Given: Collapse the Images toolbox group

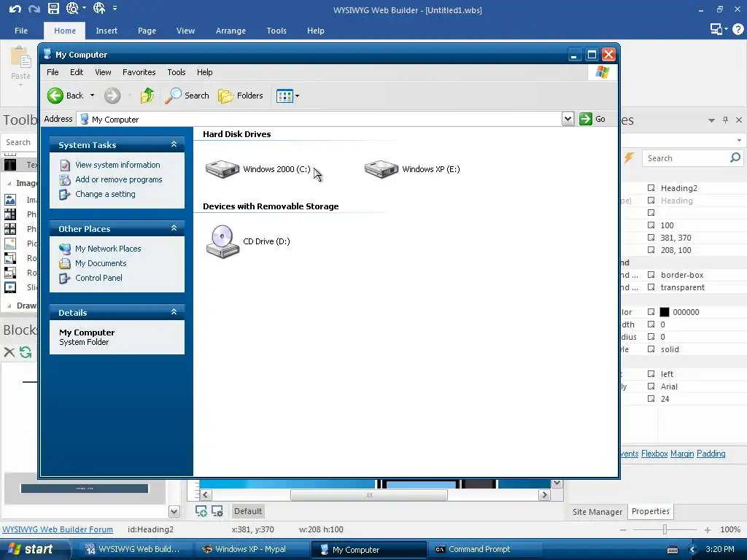Looking at the screenshot, I should click(9, 183).
